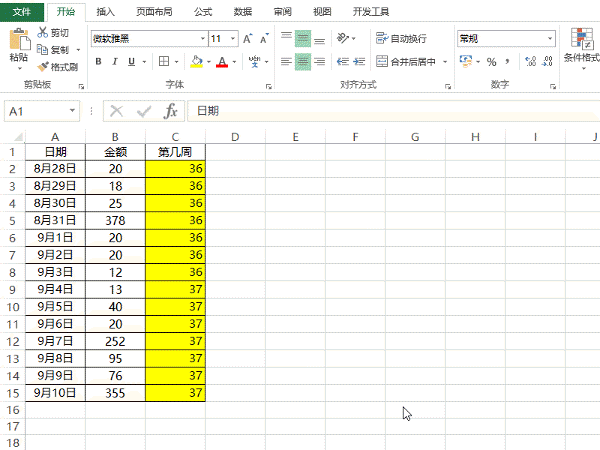Toggle italic formatting

coord(115,61)
